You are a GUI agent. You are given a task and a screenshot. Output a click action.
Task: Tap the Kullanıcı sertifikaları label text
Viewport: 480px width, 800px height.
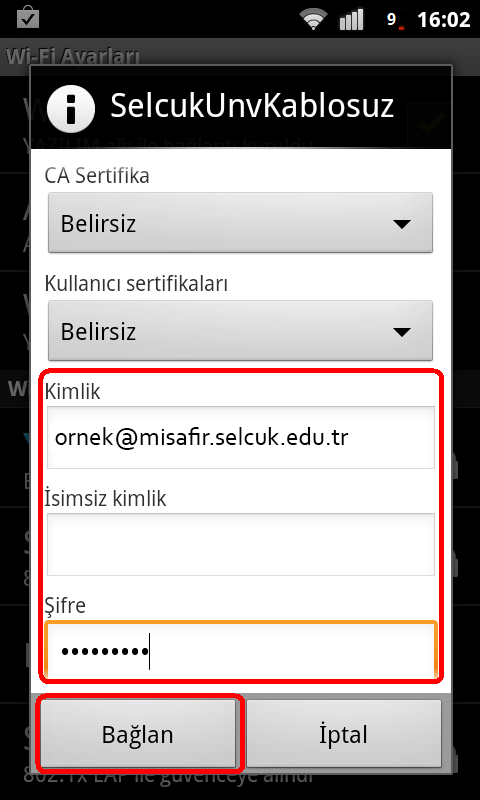(136, 284)
